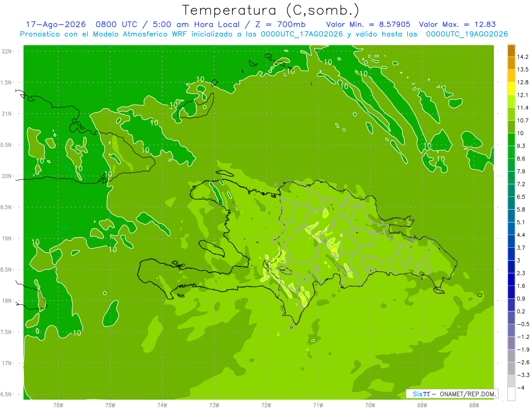Click the legend value "13.5"
This screenshot has width=532, height=411.
(522, 70)
